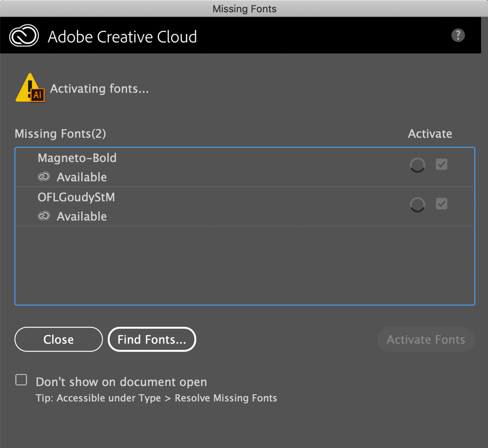The height and width of the screenshot is (448, 488).
Task: Click empty area of missing fonts list
Action: coord(244,265)
